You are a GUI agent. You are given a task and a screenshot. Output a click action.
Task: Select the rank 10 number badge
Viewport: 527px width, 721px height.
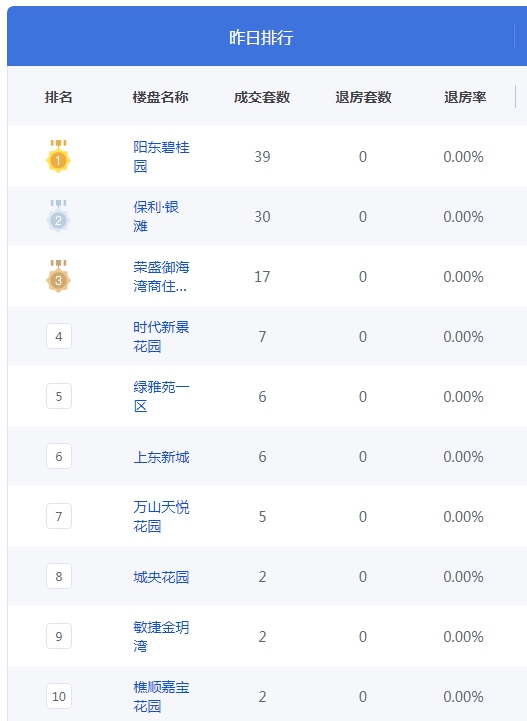59,696
